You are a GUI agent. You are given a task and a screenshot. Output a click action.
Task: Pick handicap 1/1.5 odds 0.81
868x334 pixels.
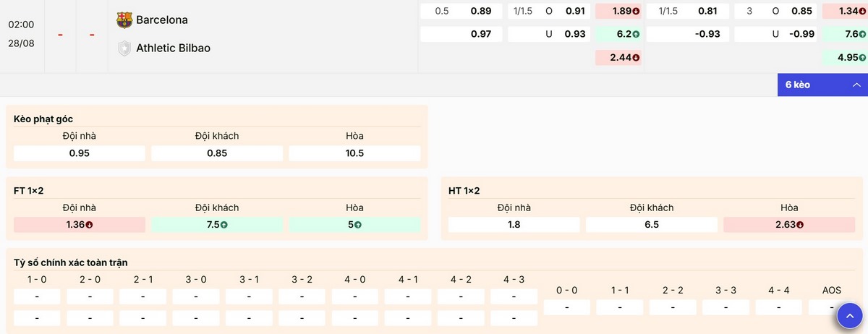tap(688, 11)
